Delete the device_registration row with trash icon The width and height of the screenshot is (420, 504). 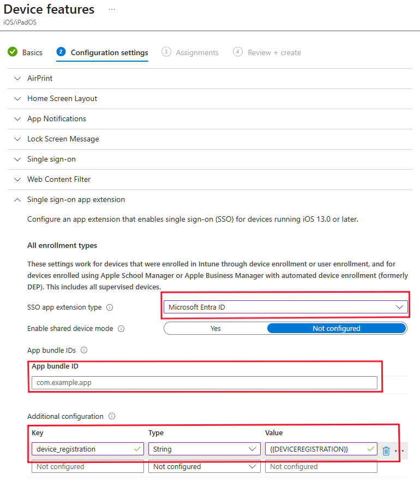[386, 450]
